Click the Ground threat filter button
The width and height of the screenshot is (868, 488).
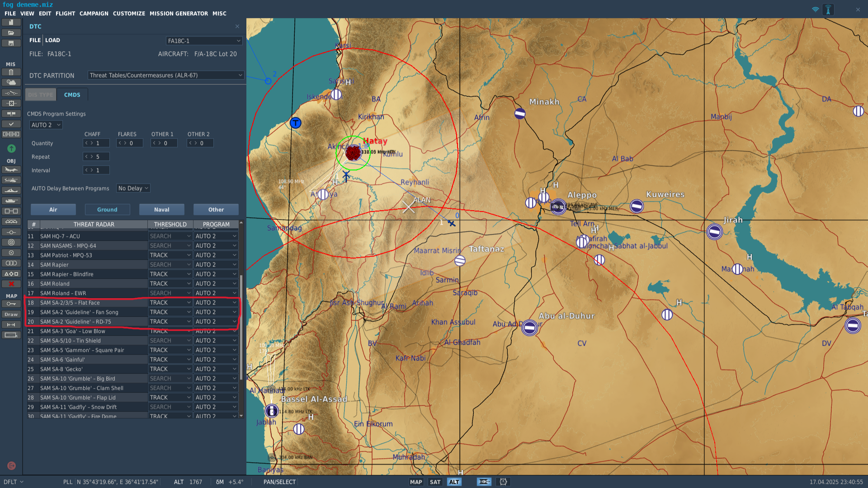tap(107, 210)
